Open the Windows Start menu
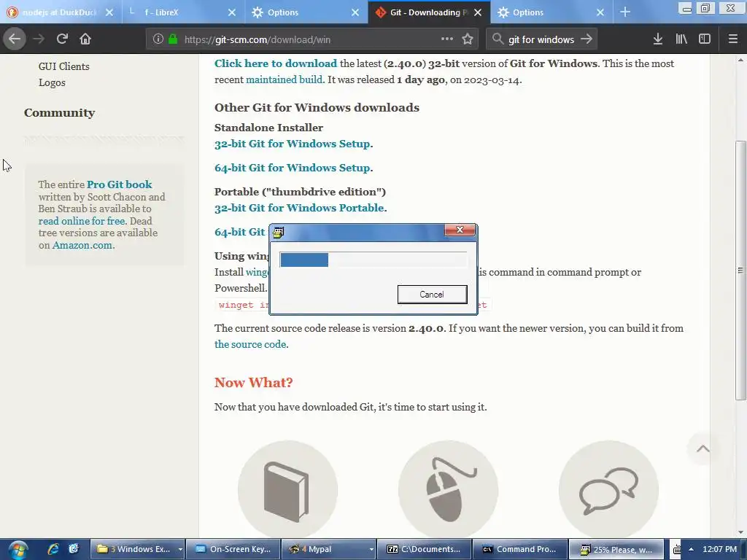747x560 pixels. (x=18, y=550)
